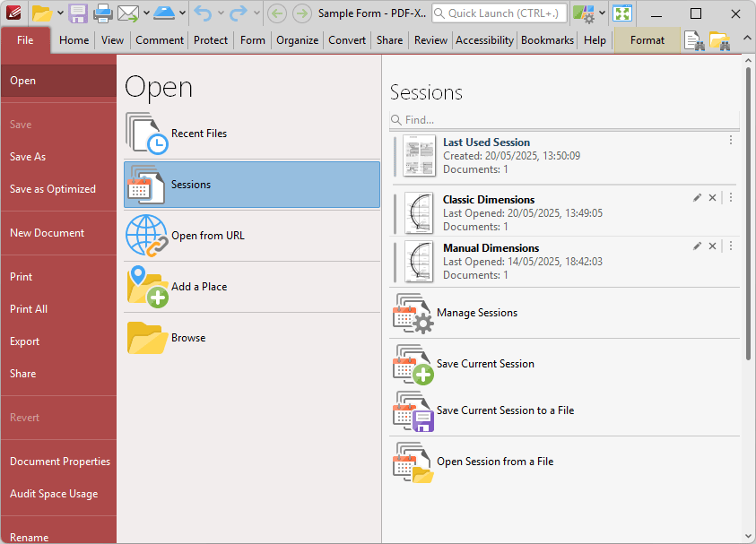Click the Find search field in Sessions

[565, 120]
